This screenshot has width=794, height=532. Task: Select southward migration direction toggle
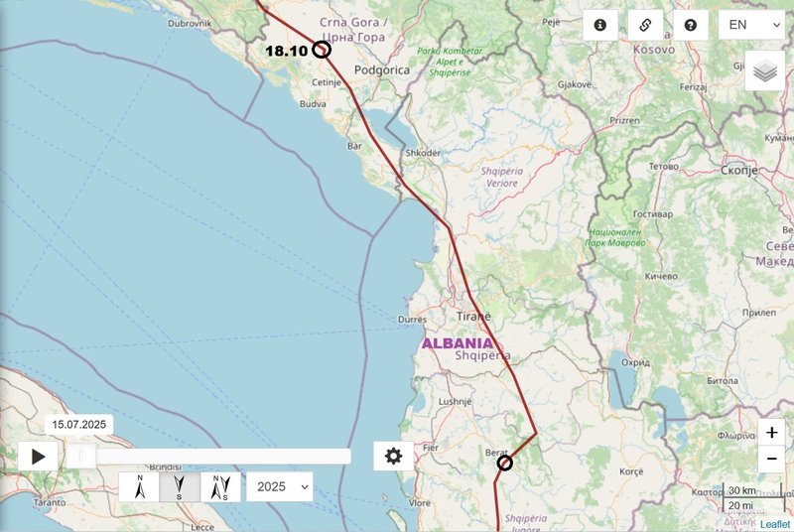coord(180,487)
